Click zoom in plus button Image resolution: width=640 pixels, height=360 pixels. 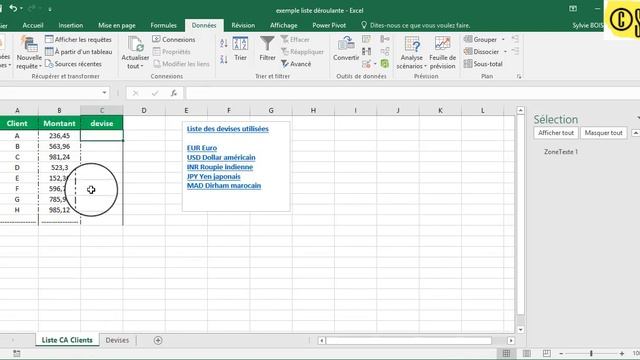622,353
